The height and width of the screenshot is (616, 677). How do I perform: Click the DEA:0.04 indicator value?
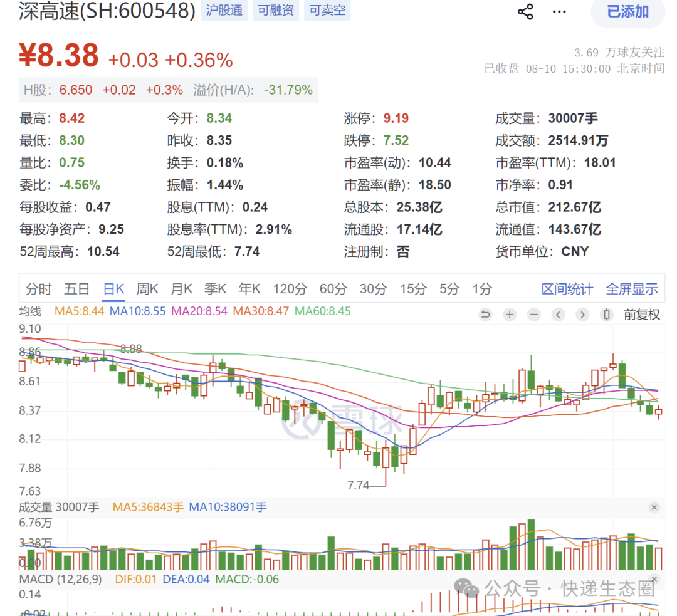coord(186,579)
